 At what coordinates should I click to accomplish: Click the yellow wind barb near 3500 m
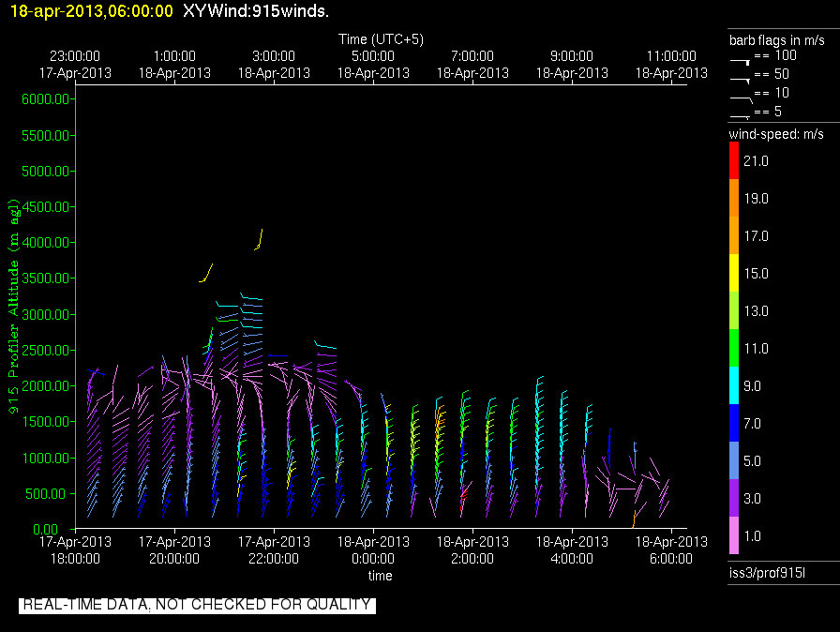[x=207, y=273]
